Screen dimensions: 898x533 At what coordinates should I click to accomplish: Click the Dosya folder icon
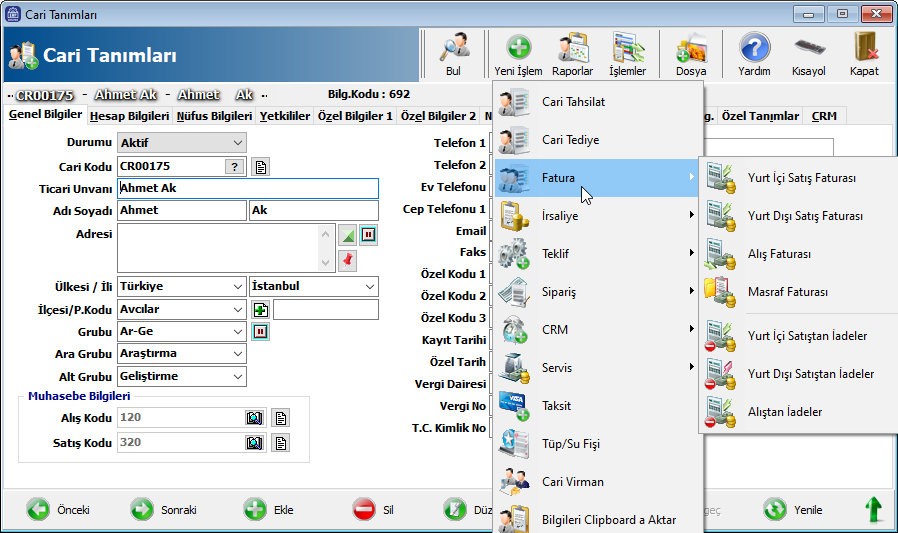[691, 49]
